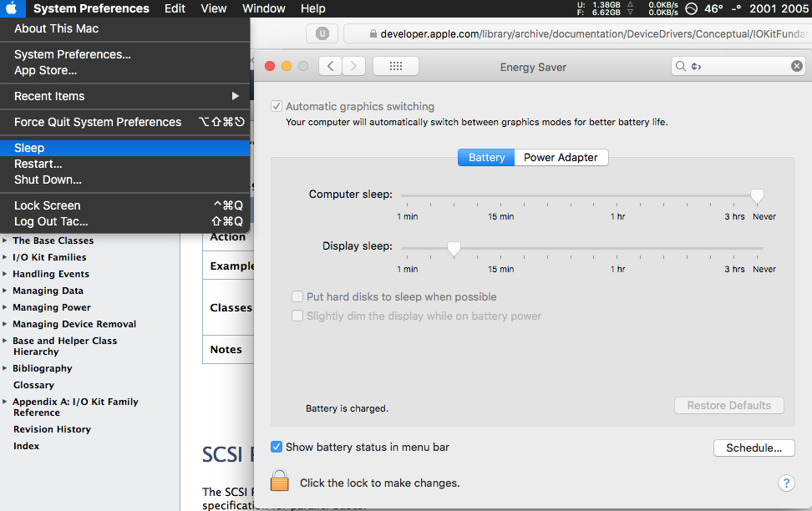Expand Handling Events section
The height and width of the screenshot is (511, 812).
point(5,273)
